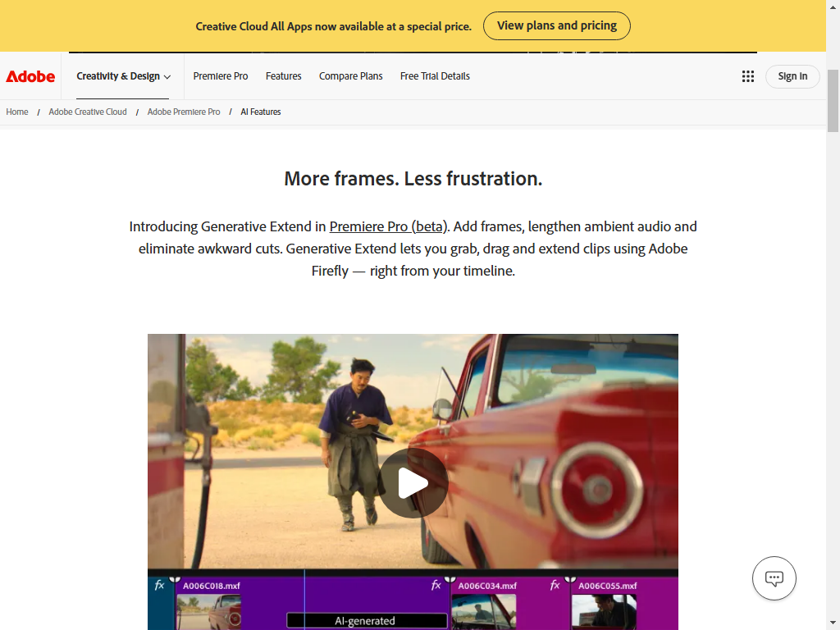The image size is (840, 630).
Task: Click View plans and pricing button
Action: tap(557, 25)
